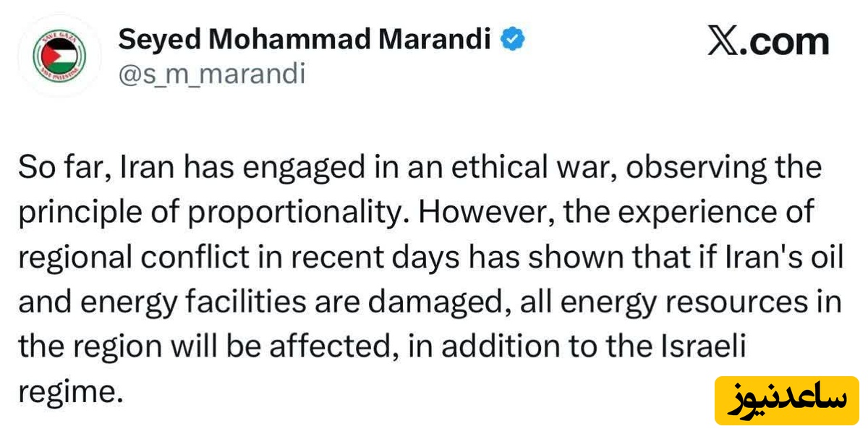This screenshot has height=434, width=868.
Task: Open the @s_m_marandi handle link
Action: tap(211, 73)
